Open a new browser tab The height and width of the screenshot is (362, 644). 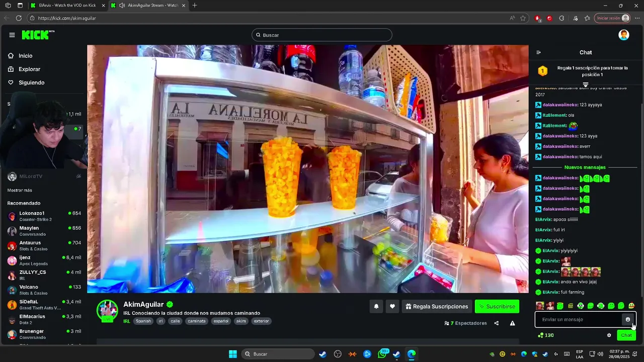(195, 6)
